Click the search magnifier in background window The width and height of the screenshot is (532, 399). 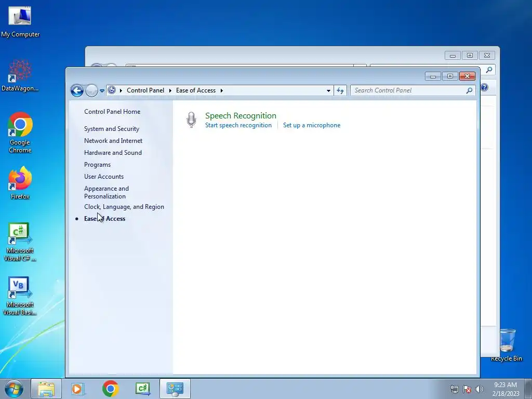pyautogui.click(x=489, y=70)
